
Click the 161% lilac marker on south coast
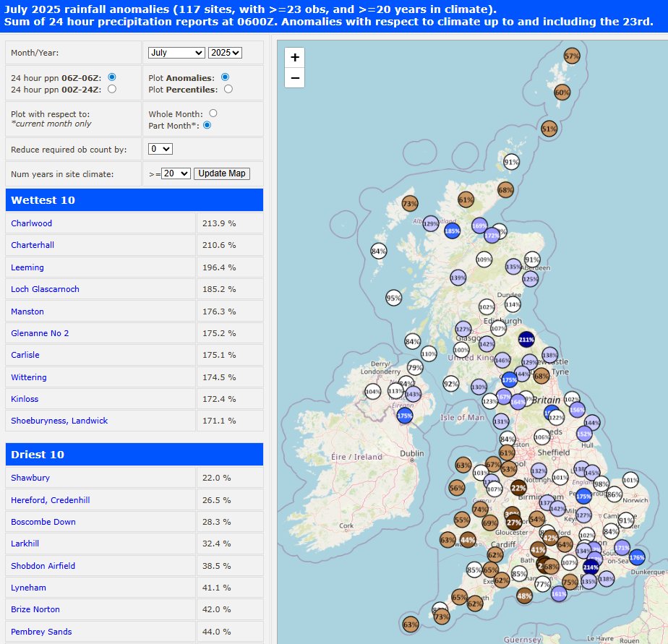click(x=559, y=593)
